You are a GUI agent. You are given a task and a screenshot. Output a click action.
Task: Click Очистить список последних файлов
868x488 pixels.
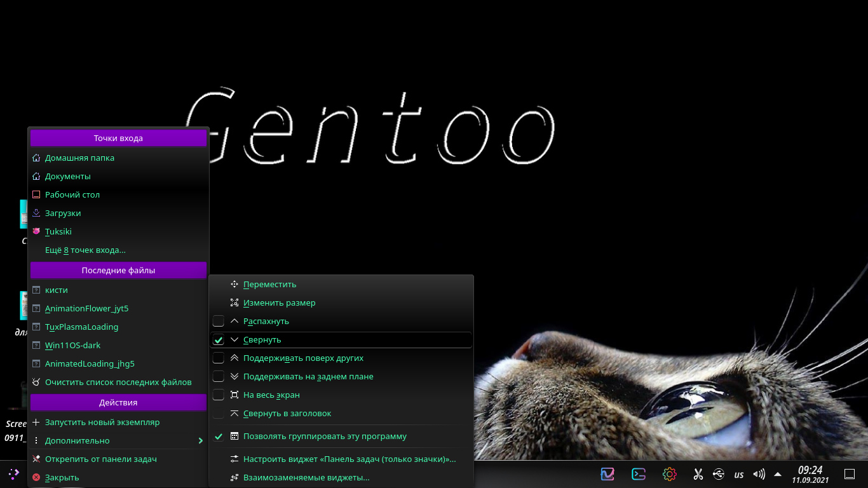tap(118, 382)
